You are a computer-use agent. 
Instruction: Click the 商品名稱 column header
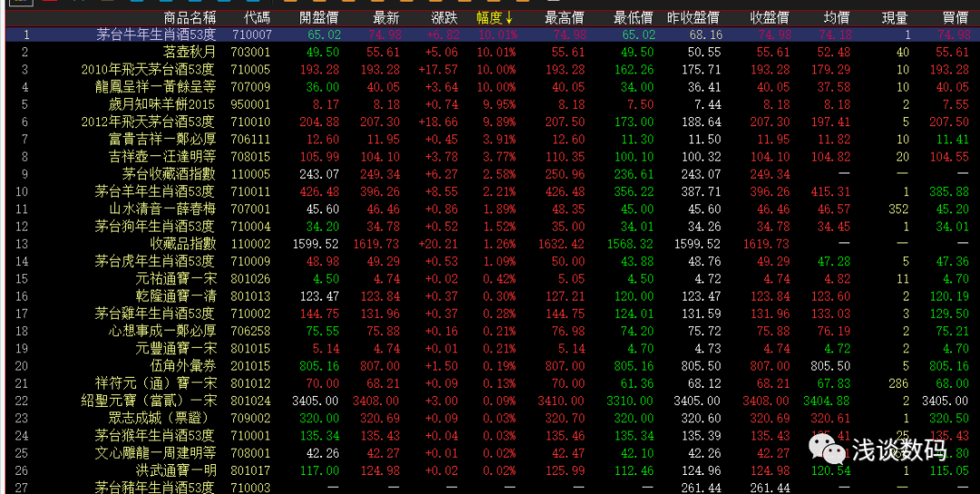pyautogui.click(x=190, y=17)
